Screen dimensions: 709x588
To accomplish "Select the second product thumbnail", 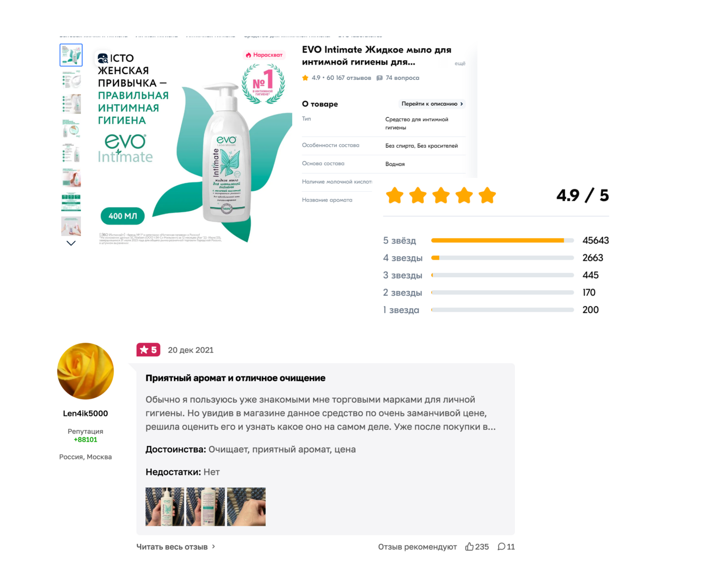I will pyautogui.click(x=71, y=80).
